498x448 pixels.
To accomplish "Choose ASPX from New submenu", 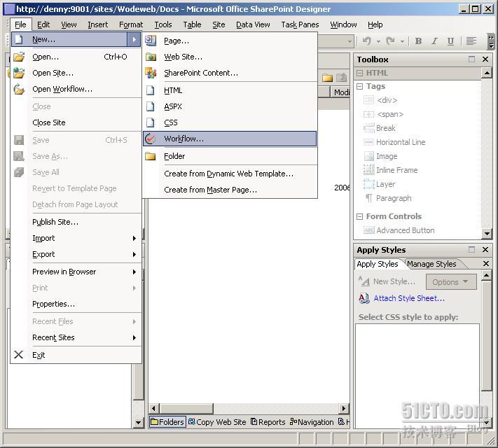I will click(x=230, y=106).
